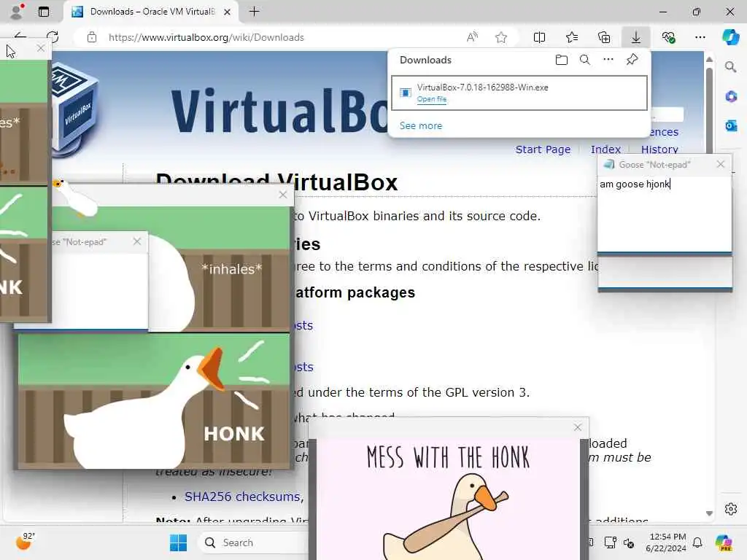
Task: Open the Index link
Action: pyautogui.click(x=605, y=149)
